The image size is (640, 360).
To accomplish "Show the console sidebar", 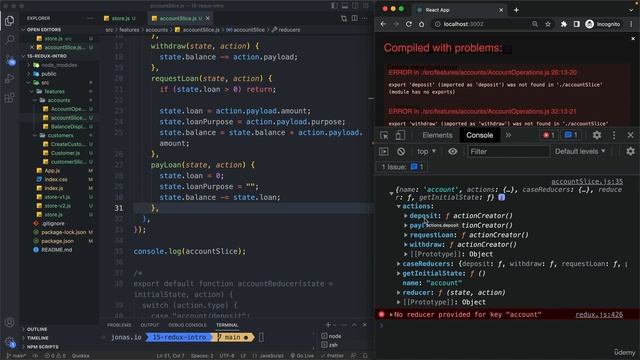I will tap(384, 151).
